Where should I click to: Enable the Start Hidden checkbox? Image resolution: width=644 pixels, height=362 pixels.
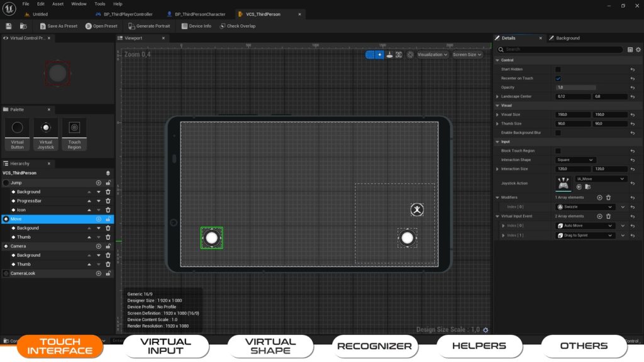558,69
